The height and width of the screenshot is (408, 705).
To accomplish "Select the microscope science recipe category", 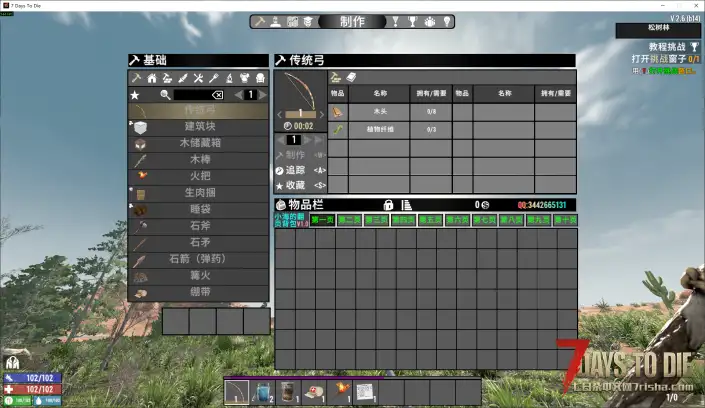I will [x=229, y=78].
